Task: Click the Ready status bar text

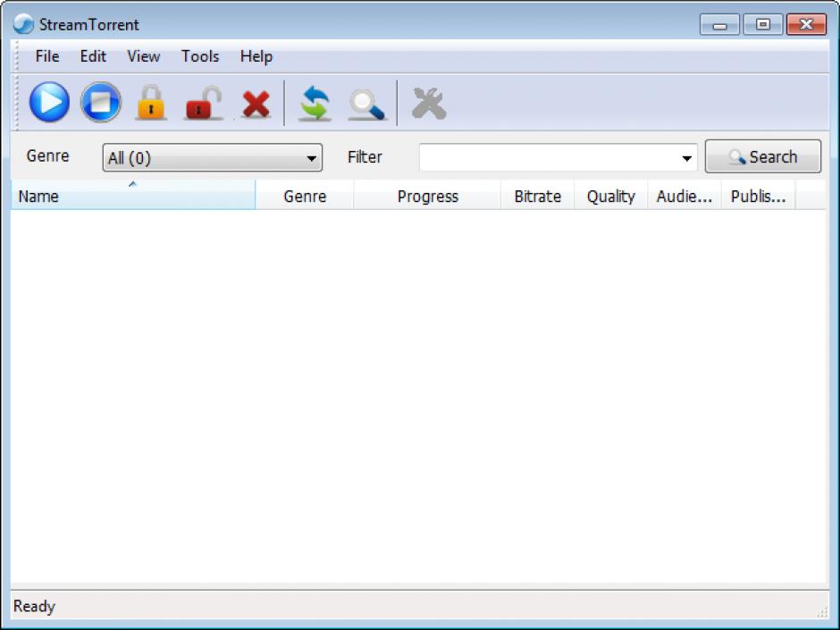Action: tap(34, 606)
